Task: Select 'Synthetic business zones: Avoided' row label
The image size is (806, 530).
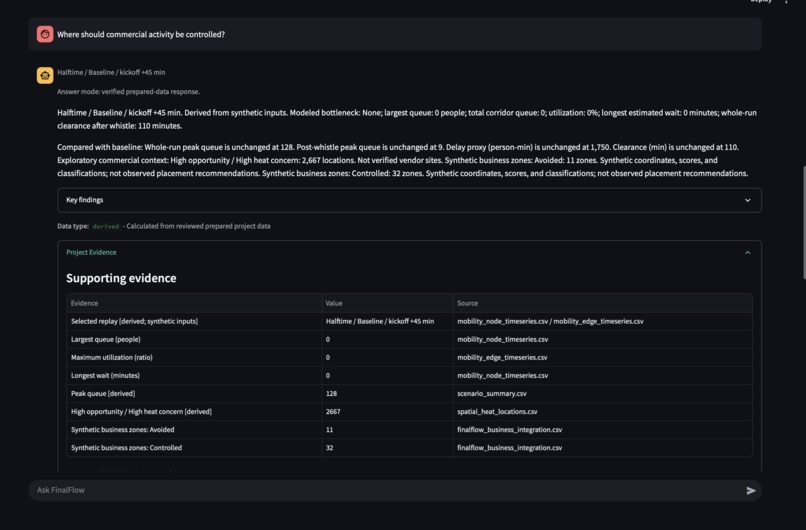Action: pyautogui.click(x=122, y=429)
